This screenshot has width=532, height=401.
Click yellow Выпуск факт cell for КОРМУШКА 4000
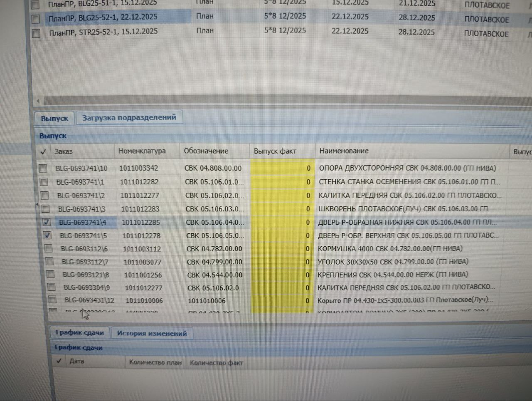[x=281, y=249]
